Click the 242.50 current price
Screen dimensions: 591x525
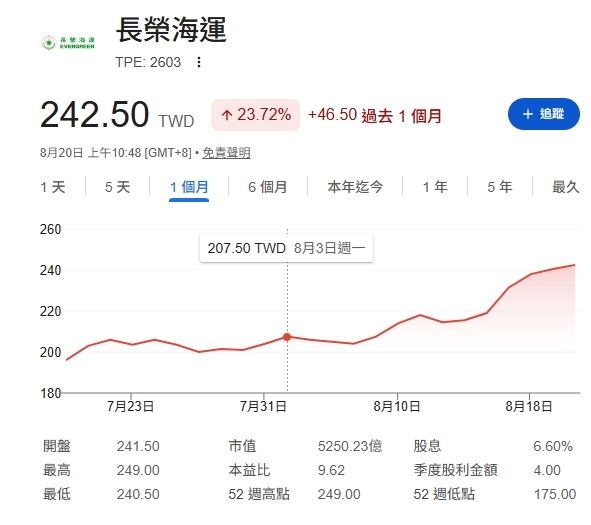[x=95, y=114]
